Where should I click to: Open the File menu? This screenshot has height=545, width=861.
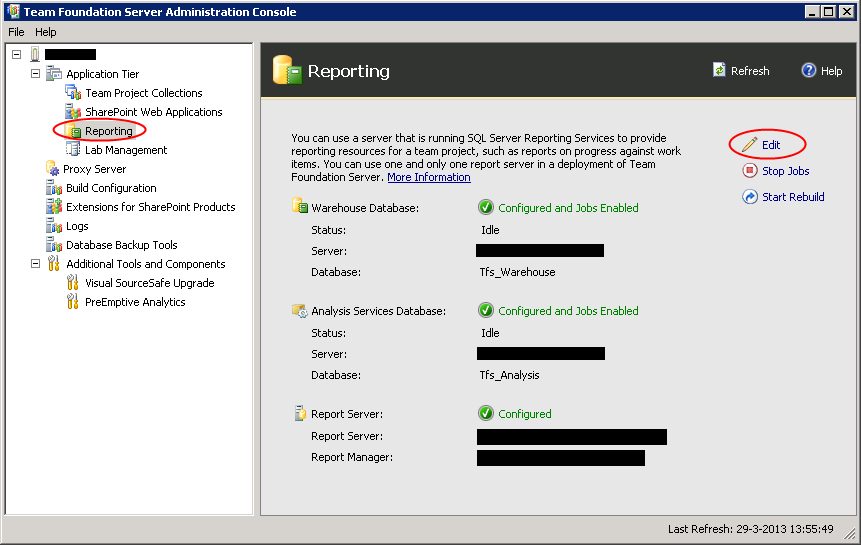point(16,32)
